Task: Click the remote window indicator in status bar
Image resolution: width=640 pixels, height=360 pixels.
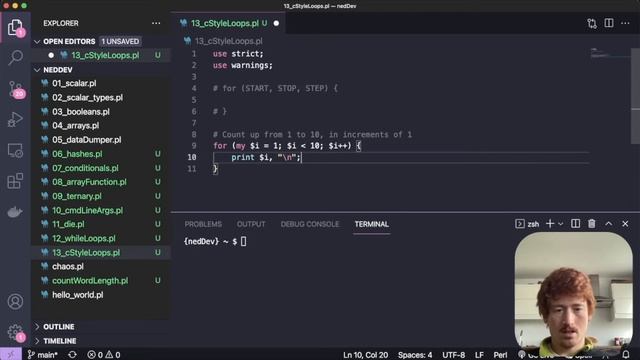Action: [x=11, y=355]
